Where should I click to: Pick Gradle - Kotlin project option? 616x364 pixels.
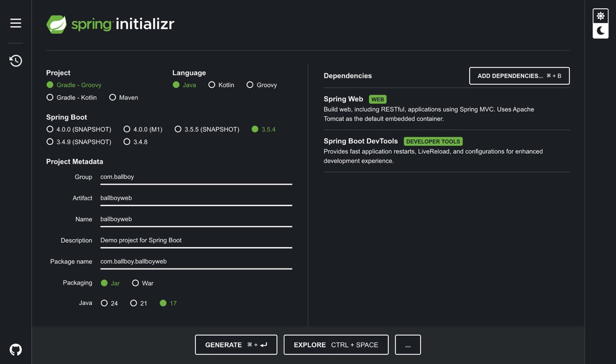50,98
